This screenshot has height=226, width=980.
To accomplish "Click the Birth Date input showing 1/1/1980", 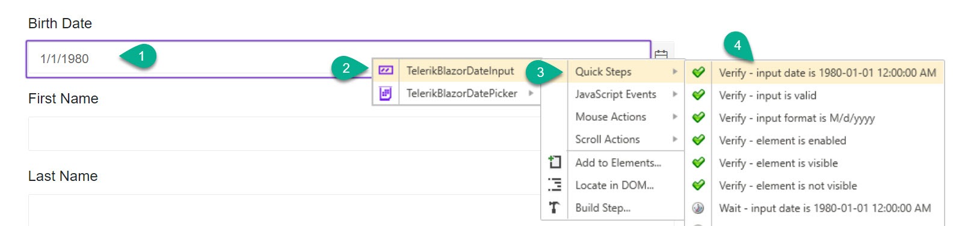I will [338, 59].
